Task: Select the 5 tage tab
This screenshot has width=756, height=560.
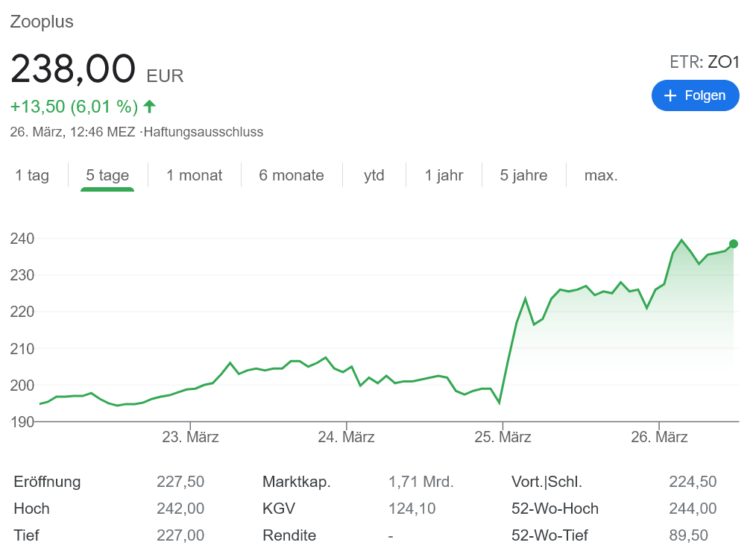Action: [107, 175]
